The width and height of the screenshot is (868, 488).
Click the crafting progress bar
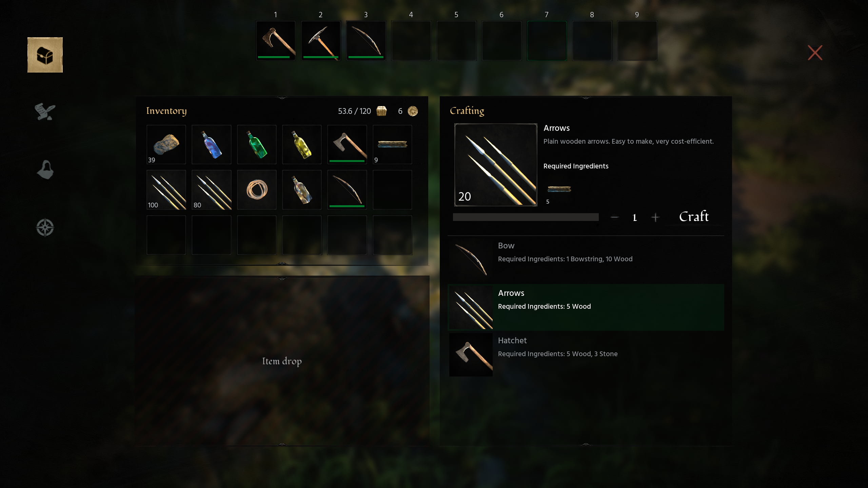tap(526, 217)
